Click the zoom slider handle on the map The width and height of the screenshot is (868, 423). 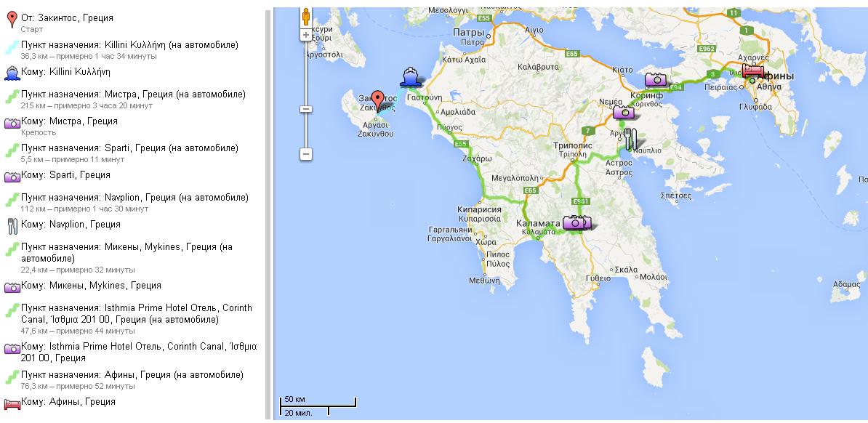coord(307,109)
